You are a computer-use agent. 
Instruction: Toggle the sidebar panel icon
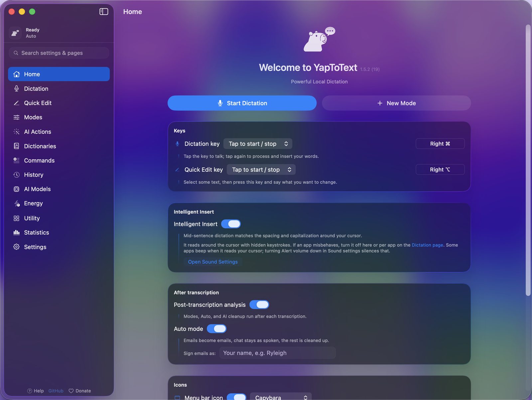(x=104, y=12)
